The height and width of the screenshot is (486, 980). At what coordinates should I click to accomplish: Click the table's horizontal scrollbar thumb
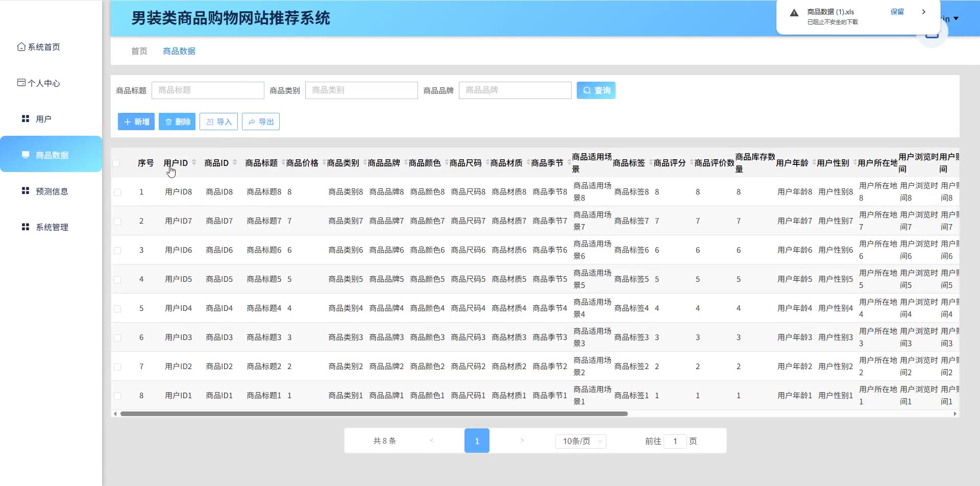pos(374,414)
